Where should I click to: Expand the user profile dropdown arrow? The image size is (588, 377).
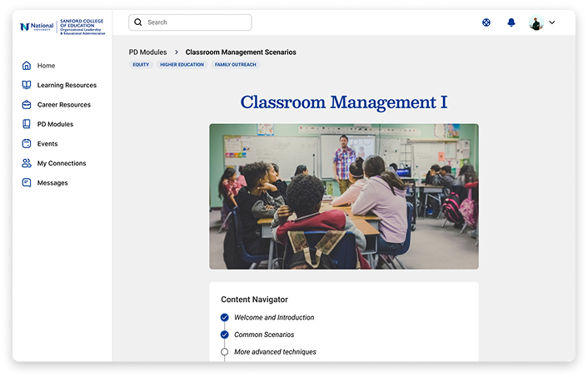[552, 22]
